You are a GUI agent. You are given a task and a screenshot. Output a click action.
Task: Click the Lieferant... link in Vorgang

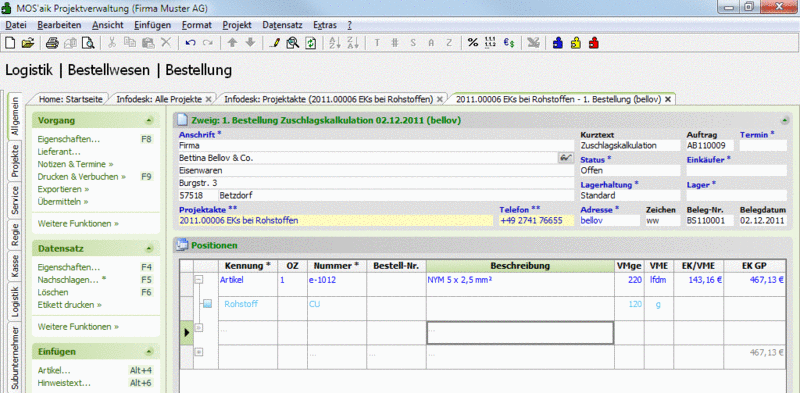point(59,152)
